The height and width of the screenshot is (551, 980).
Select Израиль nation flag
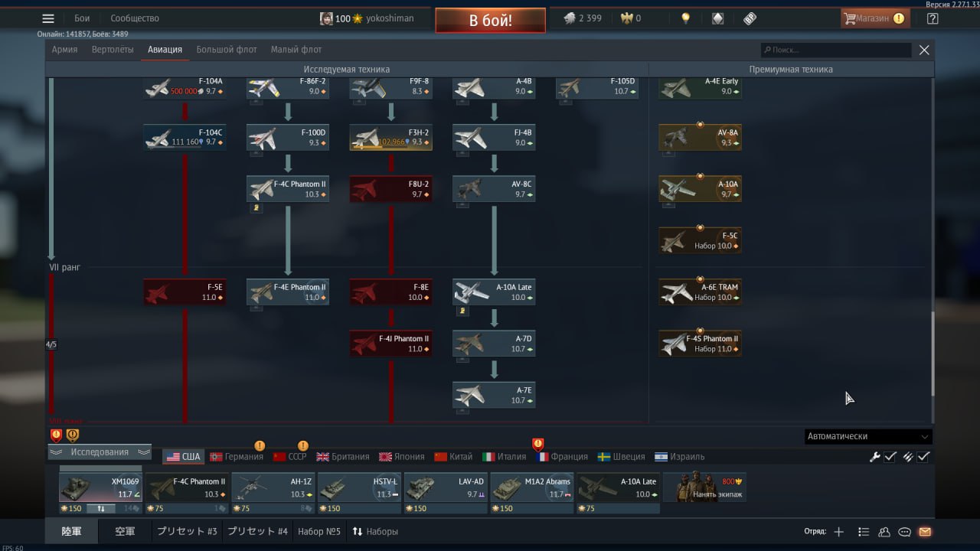[680, 457]
